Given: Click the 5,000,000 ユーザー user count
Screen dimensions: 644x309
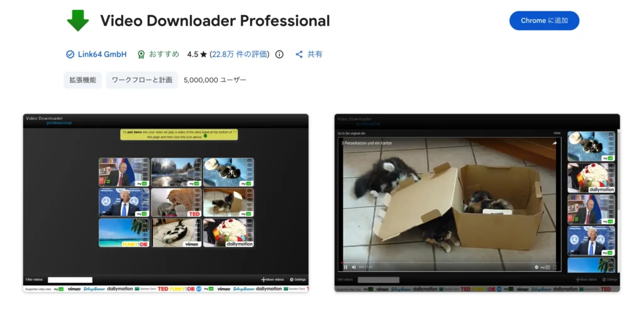Looking at the screenshot, I should pos(215,80).
